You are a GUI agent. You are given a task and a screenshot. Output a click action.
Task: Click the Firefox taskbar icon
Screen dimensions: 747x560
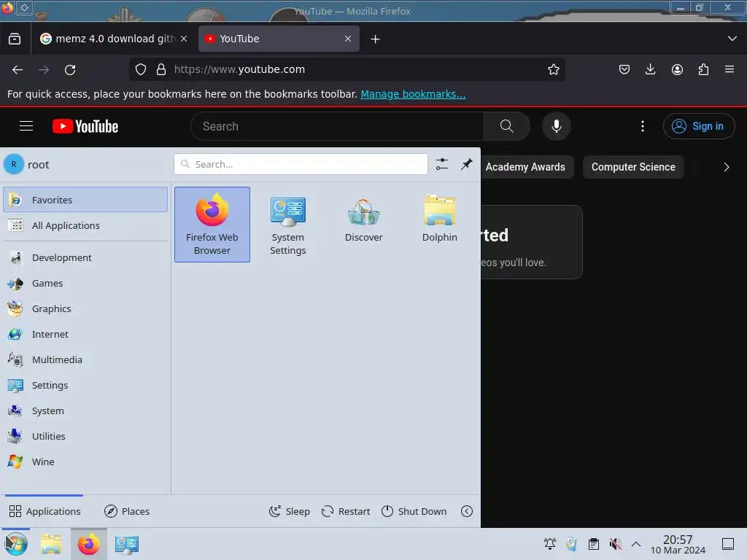tap(88, 544)
